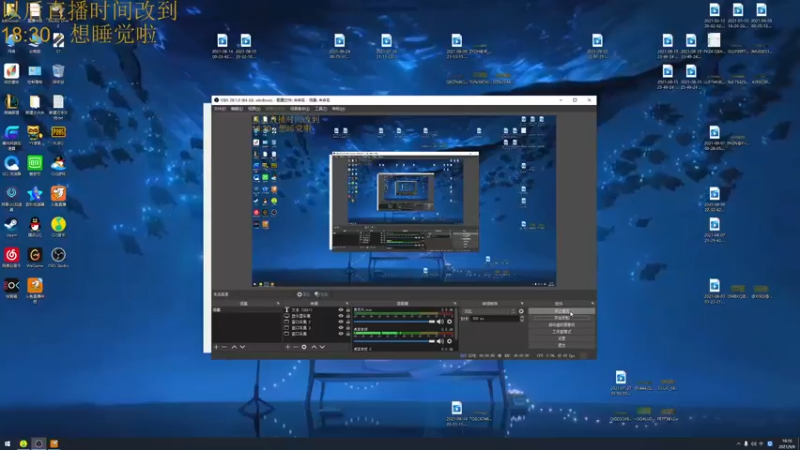Image resolution: width=800 pixels, height=450 pixels.
Task: Toggle lock icon of 文本 (GDI+) source
Action: pyautogui.click(x=348, y=310)
